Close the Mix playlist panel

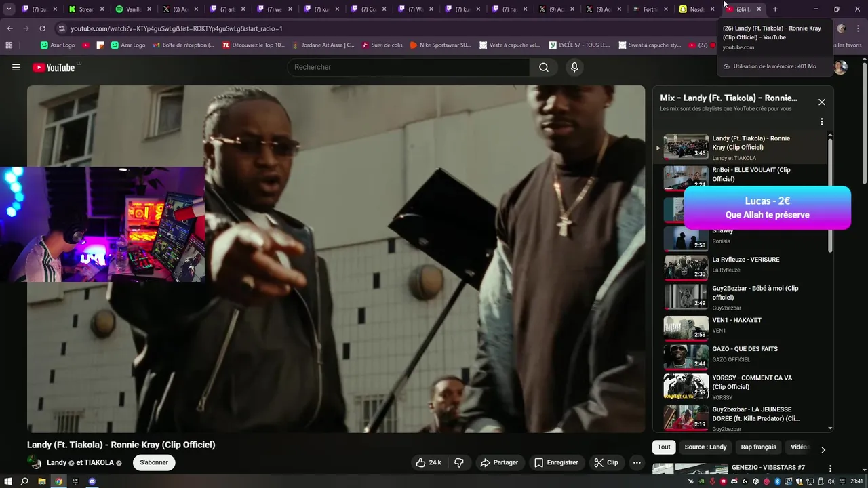tap(822, 102)
